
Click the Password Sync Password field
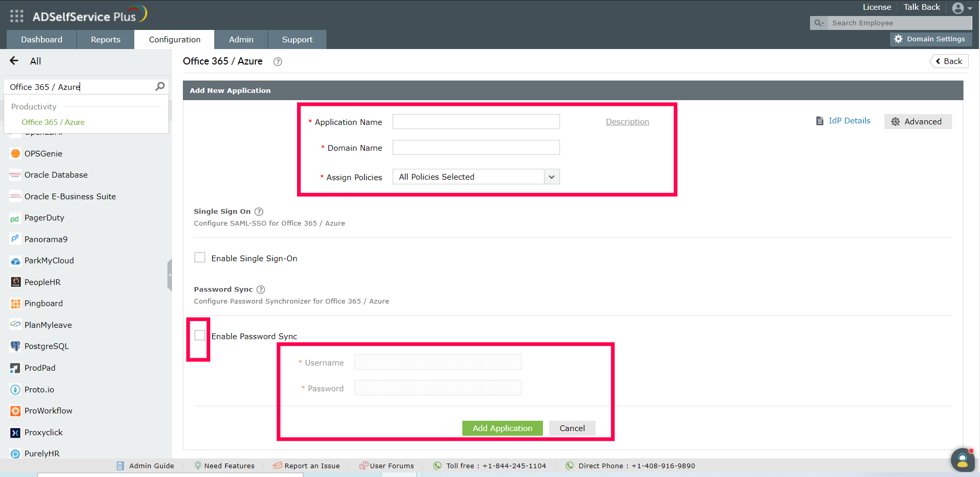[438, 388]
